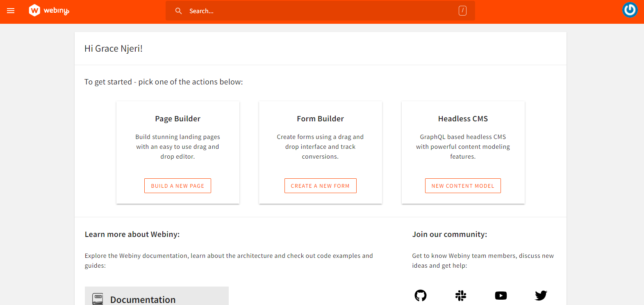Open the hamburger main menu
644x305 pixels.
click(11, 11)
